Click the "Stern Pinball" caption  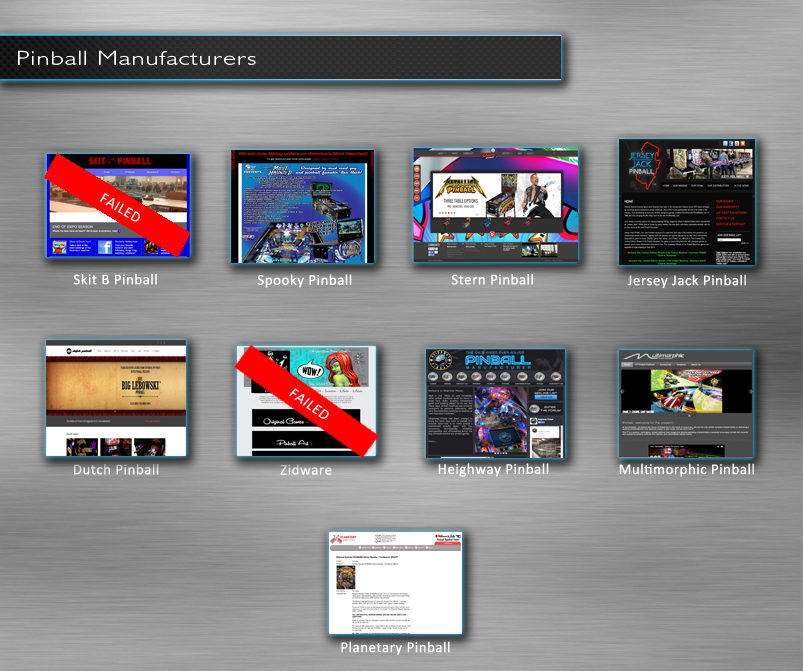(x=492, y=280)
